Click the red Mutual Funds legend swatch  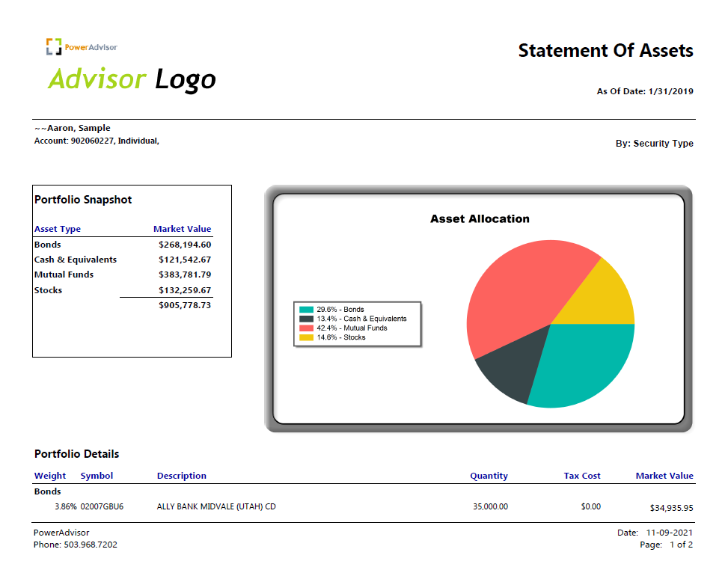(307, 328)
